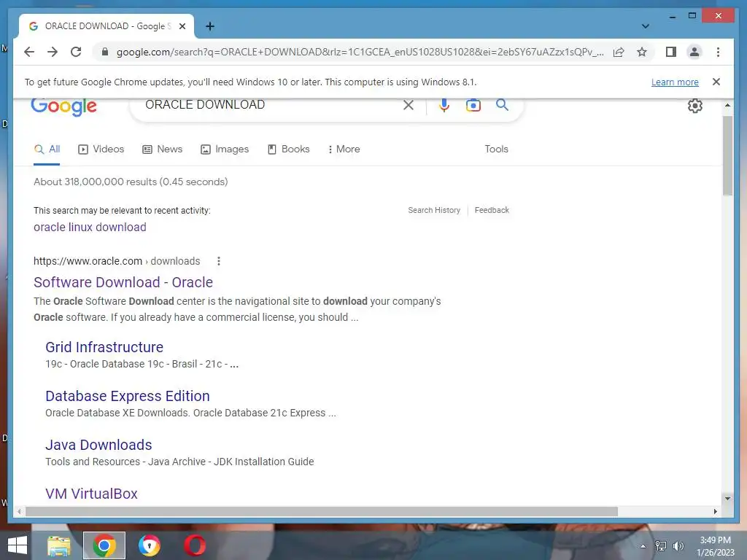Go back to the previous page
Image resolution: width=747 pixels, height=560 pixels.
[29, 52]
